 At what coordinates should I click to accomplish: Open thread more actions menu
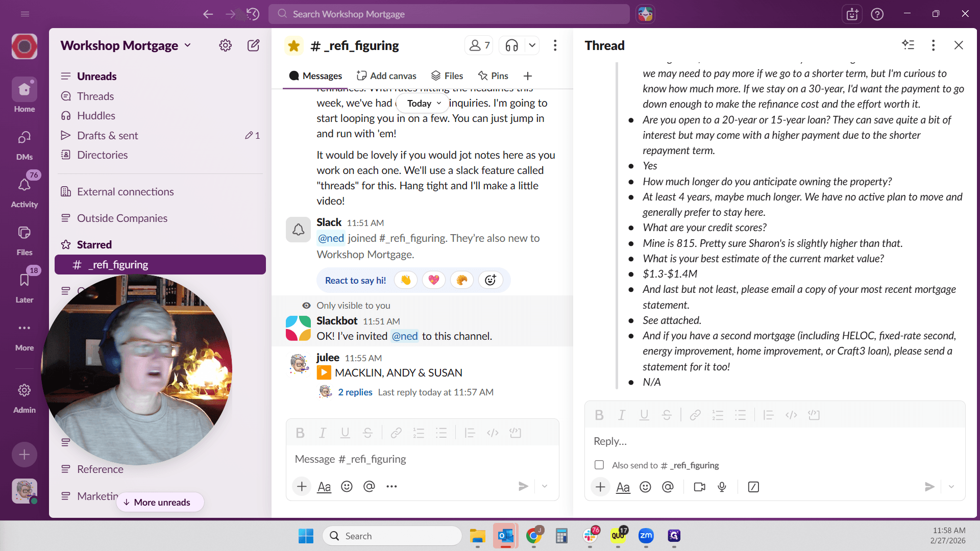point(933,45)
